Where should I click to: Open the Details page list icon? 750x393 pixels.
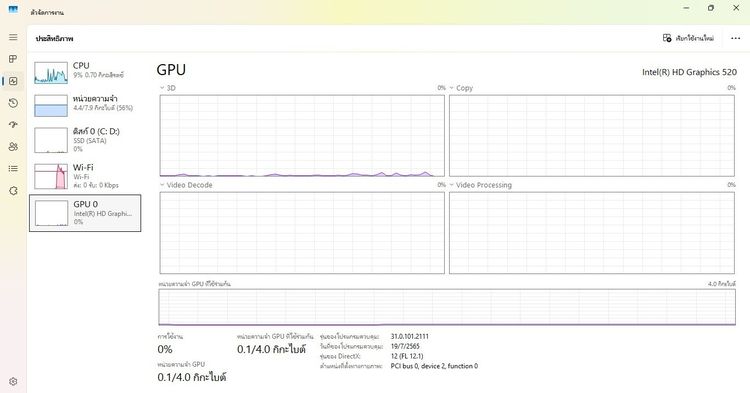[x=13, y=169]
